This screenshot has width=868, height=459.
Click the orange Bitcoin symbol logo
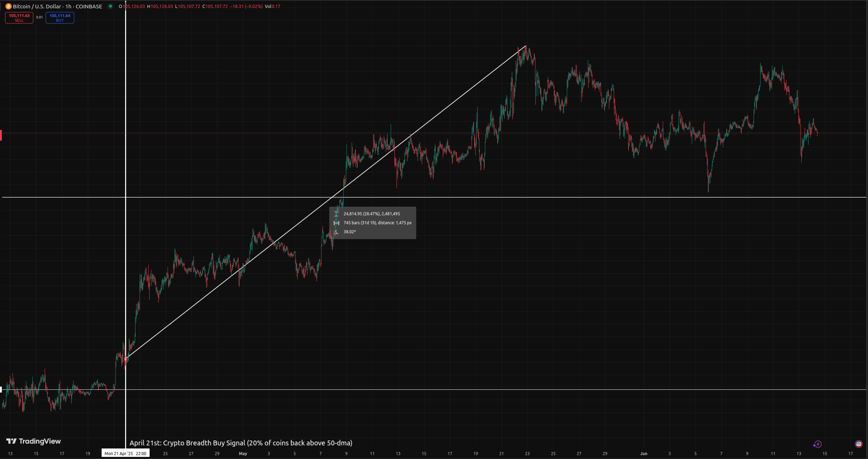(x=8, y=7)
